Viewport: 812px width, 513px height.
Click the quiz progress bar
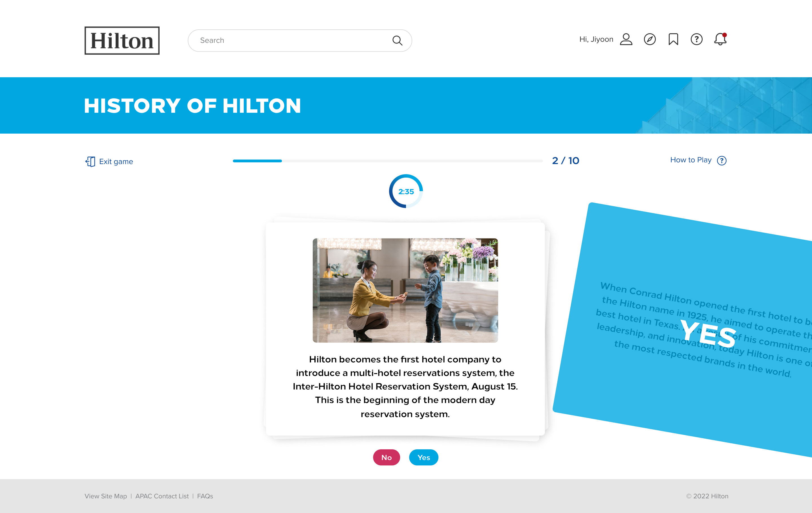[387, 161]
